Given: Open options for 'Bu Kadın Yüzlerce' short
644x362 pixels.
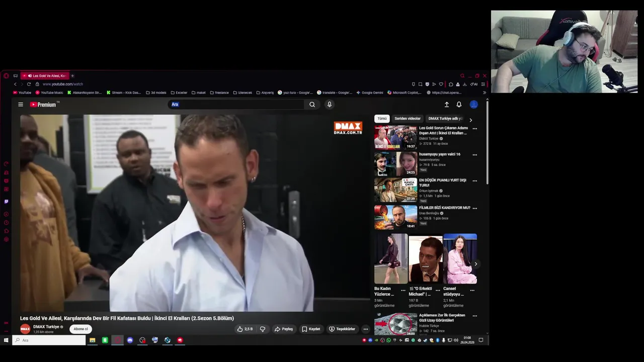Looking at the screenshot, I should 403,290.
